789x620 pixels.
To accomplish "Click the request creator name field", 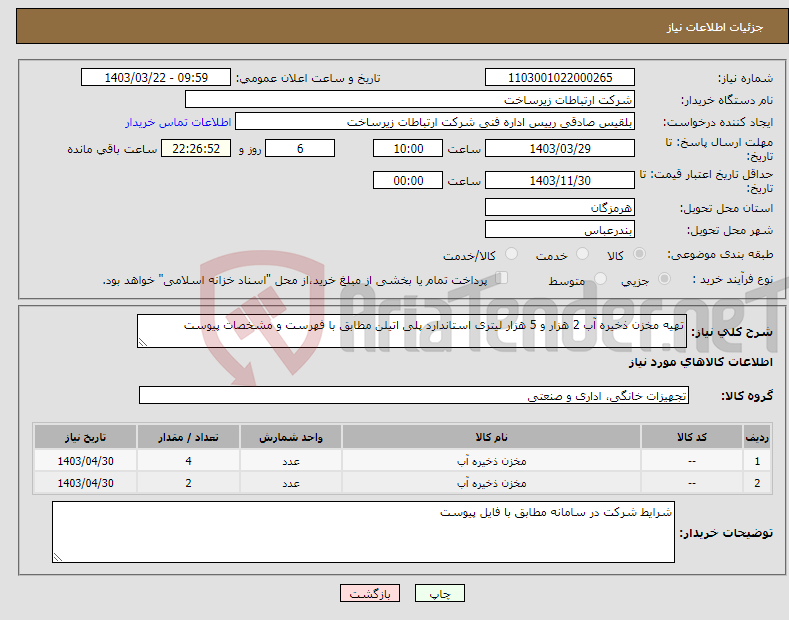I will point(435,122).
